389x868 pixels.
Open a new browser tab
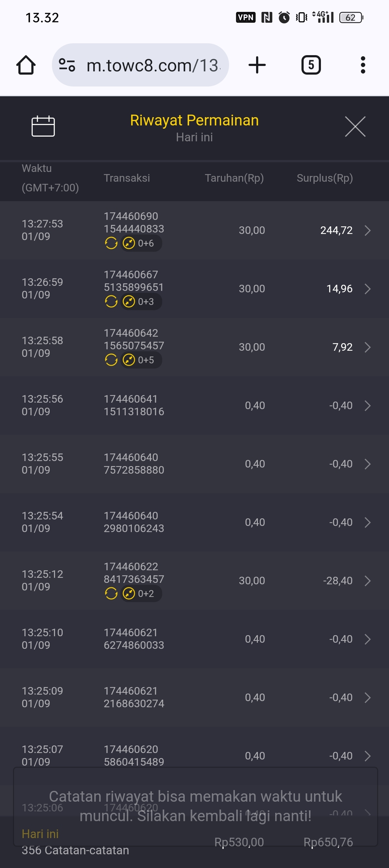(x=257, y=65)
